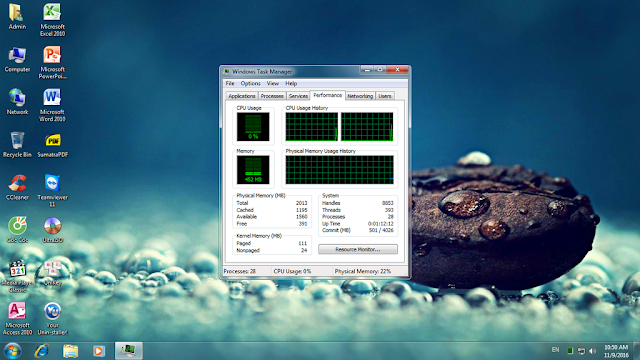Select the Recycle Bin icon
The image size is (640, 360).
(x=17, y=144)
